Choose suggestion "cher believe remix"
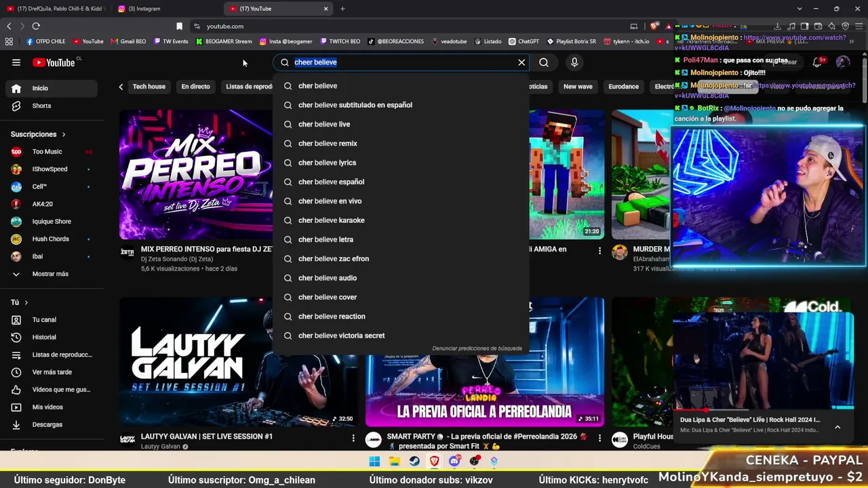Image resolution: width=868 pixels, height=488 pixels. coord(401,144)
